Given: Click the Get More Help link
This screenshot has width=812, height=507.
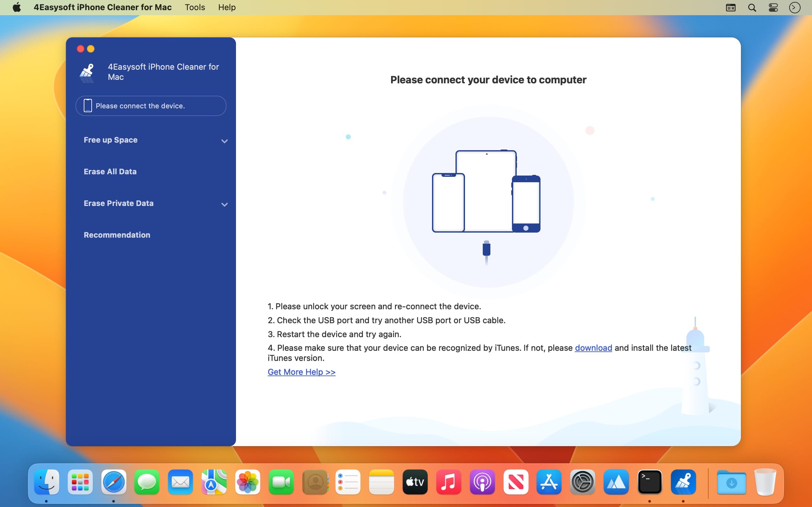Looking at the screenshot, I should pos(301,372).
